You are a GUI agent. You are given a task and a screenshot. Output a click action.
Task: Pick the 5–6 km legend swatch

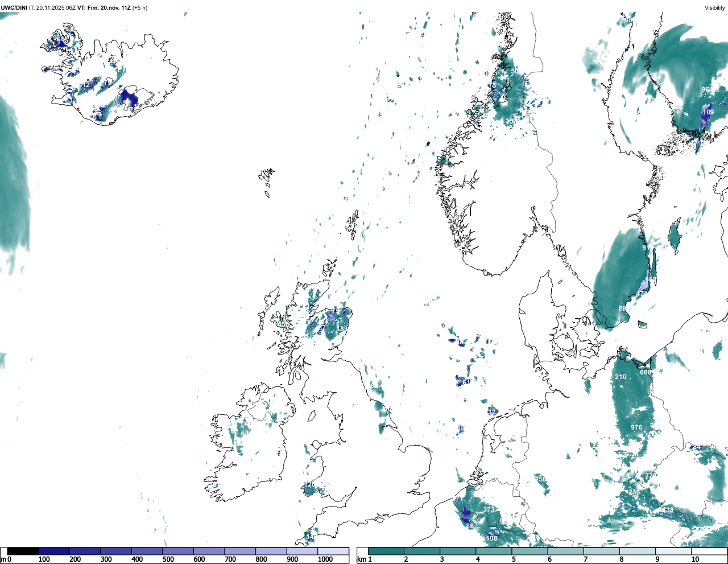click(530, 551)
